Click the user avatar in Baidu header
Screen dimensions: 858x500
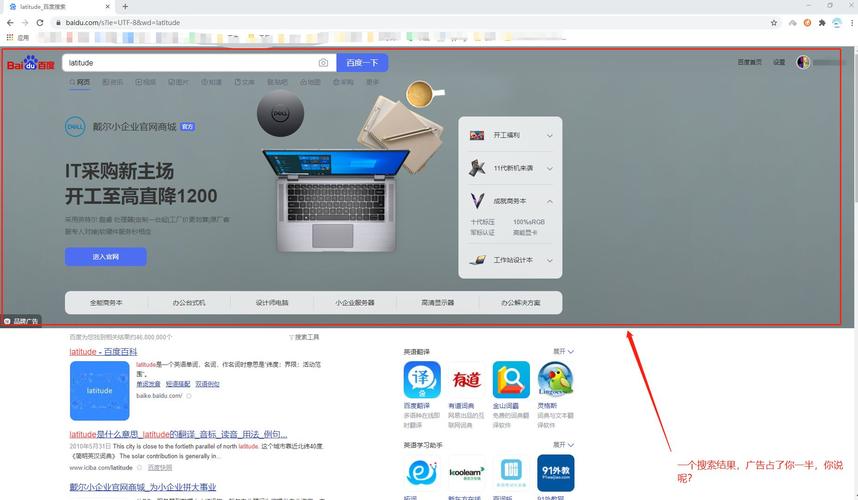[803, 62]
